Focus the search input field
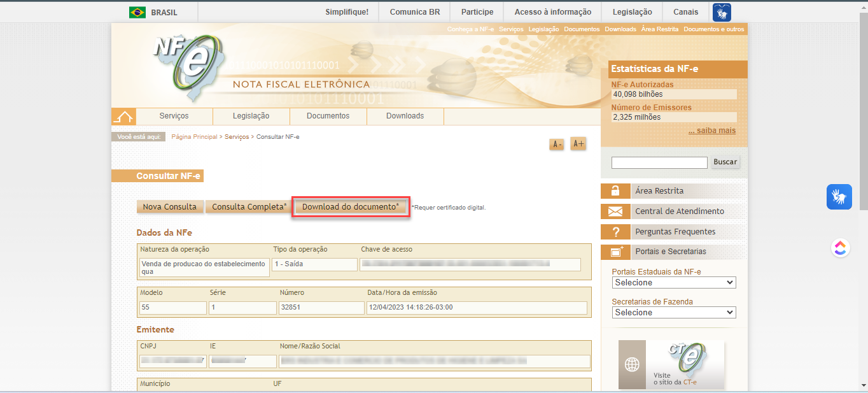 point(659,162)
